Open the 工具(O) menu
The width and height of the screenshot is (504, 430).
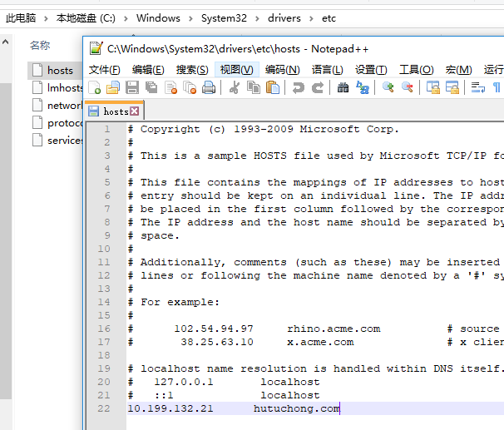(x=416, y=70)
